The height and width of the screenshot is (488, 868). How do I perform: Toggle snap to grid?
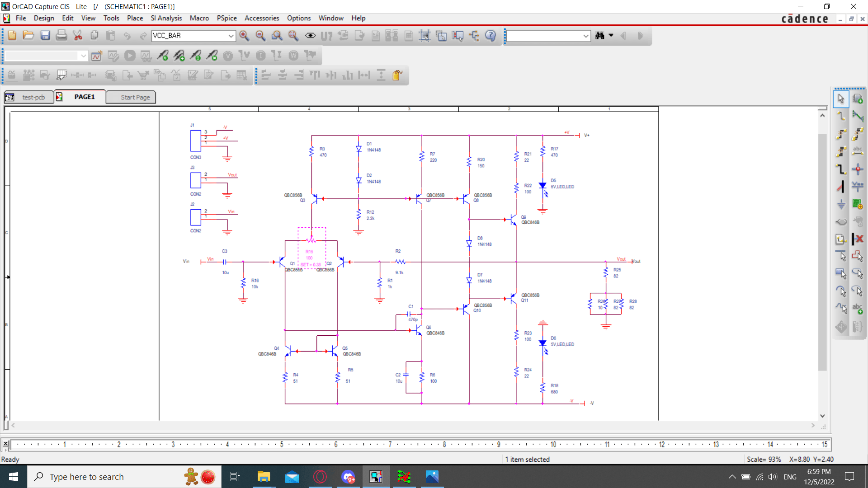click(425, 36)
